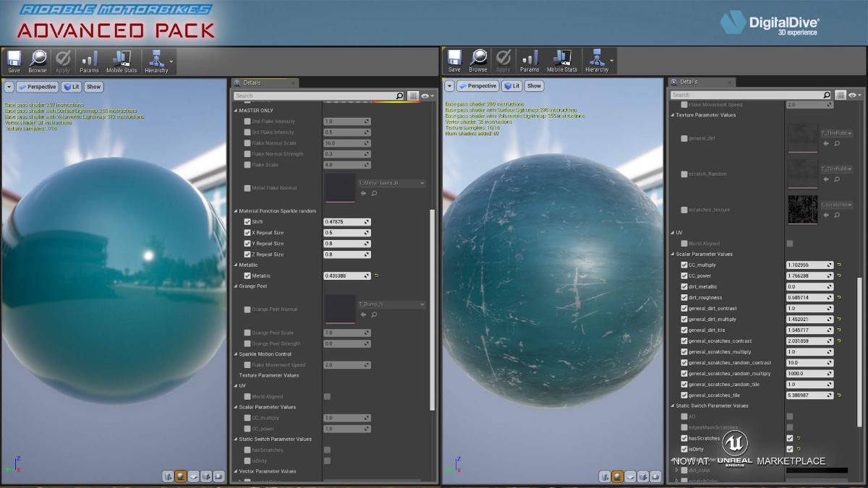Click scratches_texture thumbnail preview
The image size is (868, 488).
(x=802, y=210)
